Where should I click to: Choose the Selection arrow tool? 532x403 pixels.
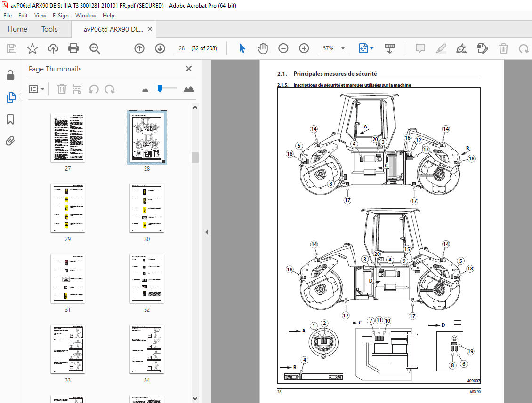click(242, 48)
